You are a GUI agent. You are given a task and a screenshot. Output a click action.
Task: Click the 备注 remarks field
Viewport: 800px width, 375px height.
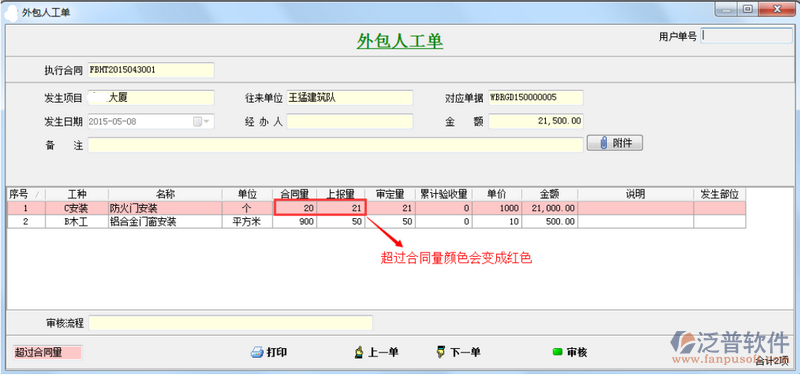coord(336,145)
